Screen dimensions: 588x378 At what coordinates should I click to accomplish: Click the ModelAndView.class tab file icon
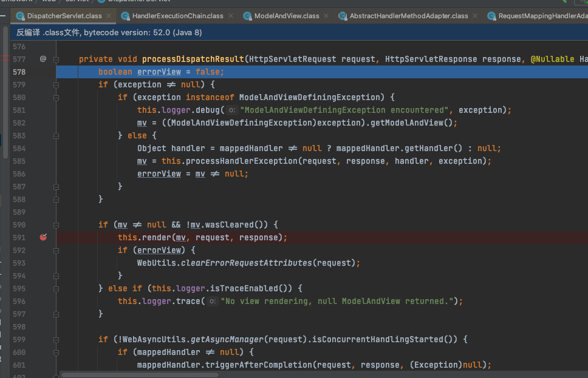(247, 16)
